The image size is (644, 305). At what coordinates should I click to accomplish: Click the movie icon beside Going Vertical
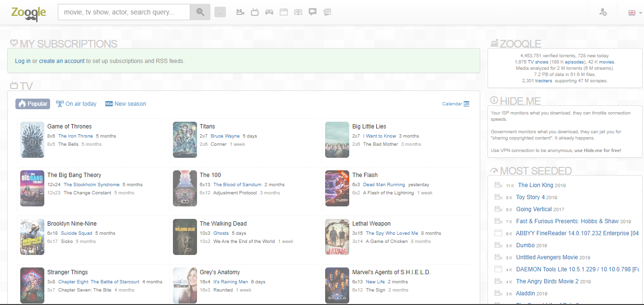click(498, 209)
